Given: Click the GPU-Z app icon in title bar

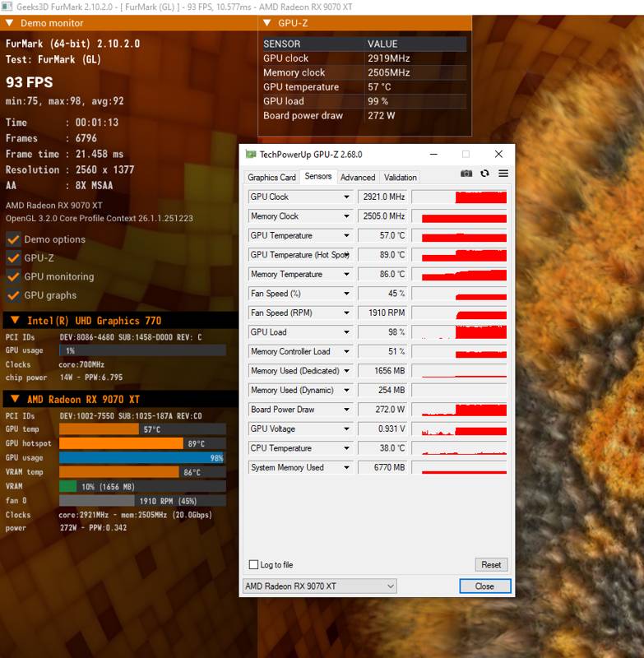Looking at the screenshot, I should [251, 155].
